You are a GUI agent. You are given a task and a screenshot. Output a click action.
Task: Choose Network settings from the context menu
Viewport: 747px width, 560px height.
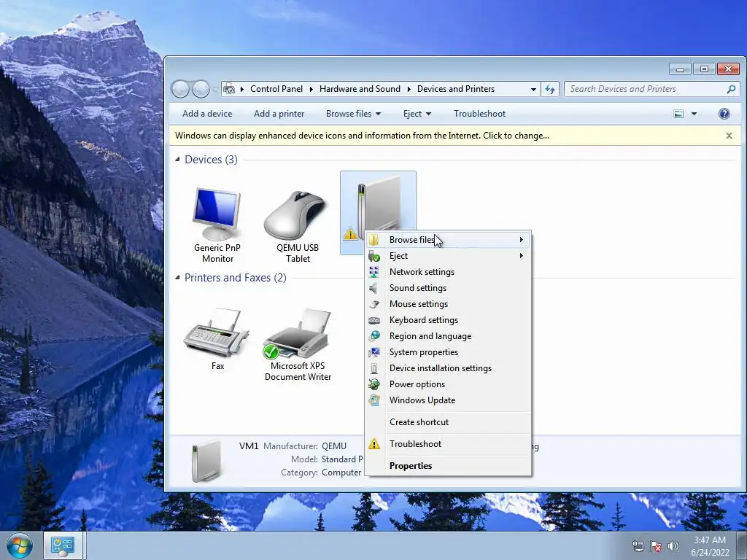pyautogui.click(x=448, y=272)
